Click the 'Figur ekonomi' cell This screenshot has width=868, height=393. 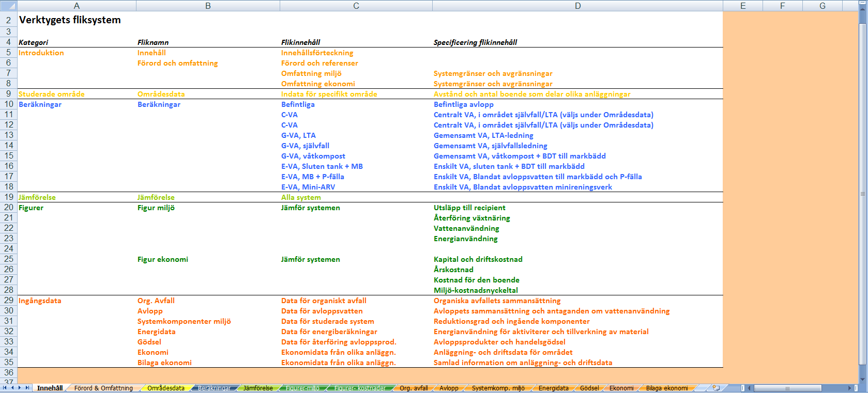click(x=162, y=259)
